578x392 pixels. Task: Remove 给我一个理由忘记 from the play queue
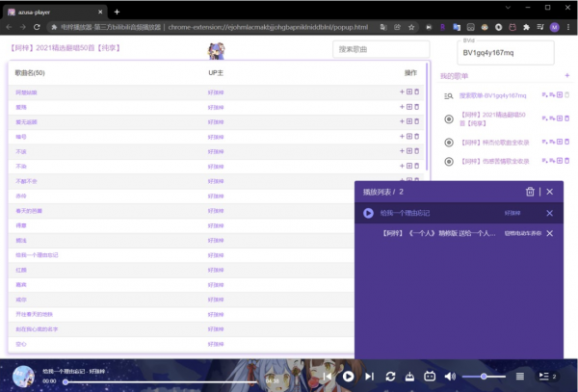[x=549, y=213]
